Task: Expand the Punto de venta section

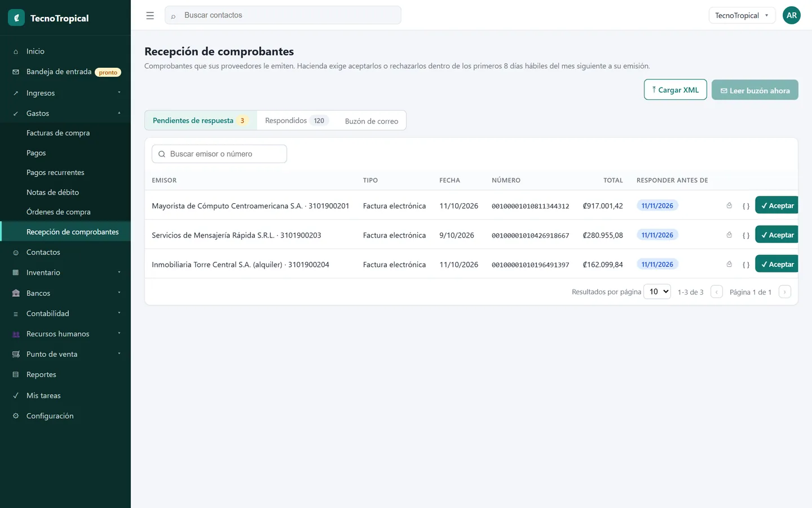Action: click(65, 354)
